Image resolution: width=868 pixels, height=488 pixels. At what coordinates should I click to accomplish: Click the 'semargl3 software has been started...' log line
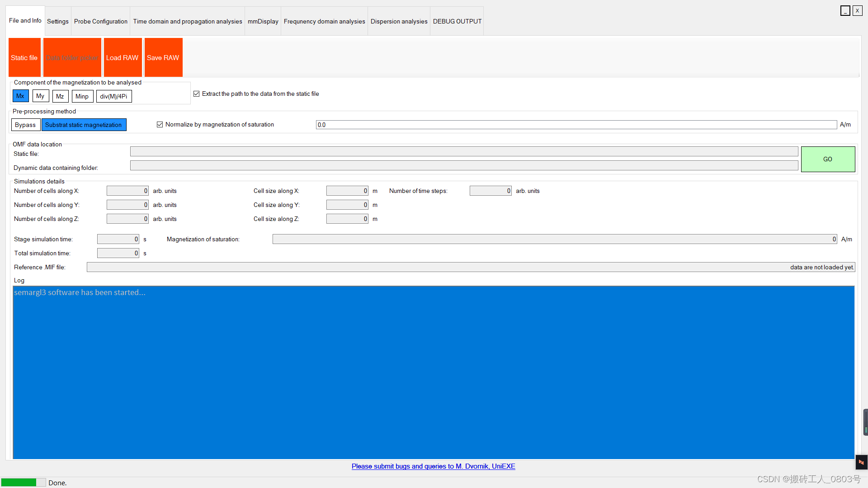click(x=80, y=292)
